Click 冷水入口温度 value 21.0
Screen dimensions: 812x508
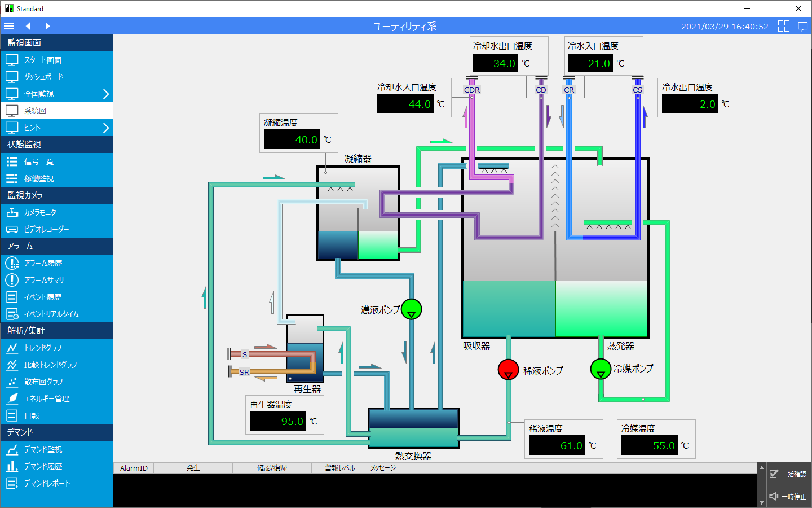pos(590,63)
